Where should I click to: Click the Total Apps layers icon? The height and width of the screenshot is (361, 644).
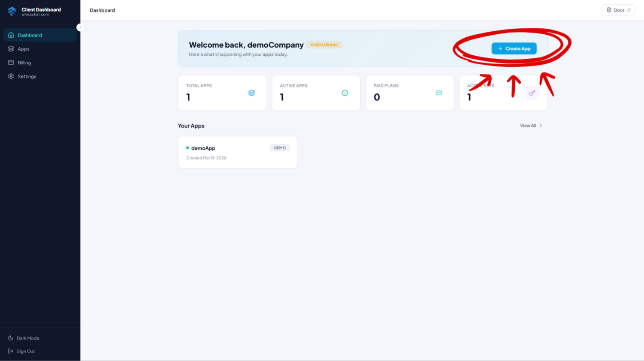(x=252, y=93)
